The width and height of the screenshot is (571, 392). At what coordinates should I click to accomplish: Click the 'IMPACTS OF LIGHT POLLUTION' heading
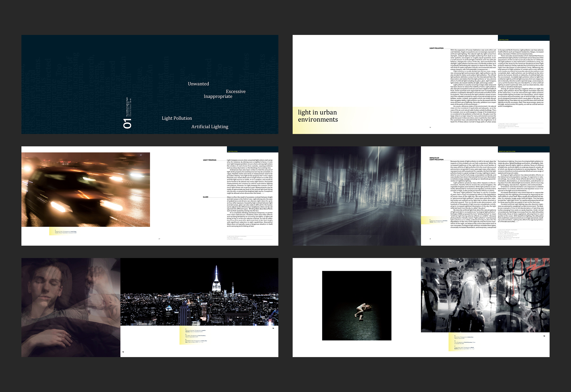click(x=436, y=159)
